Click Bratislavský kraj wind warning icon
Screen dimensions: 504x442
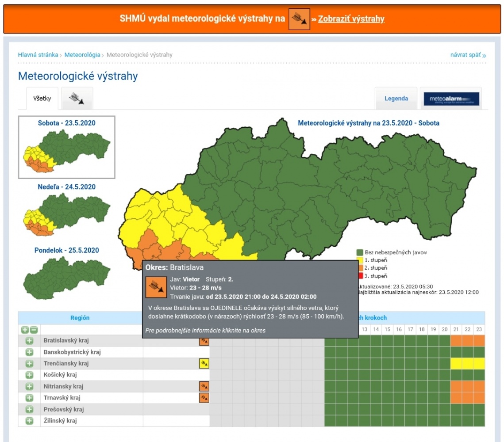[x=204, y=341]
